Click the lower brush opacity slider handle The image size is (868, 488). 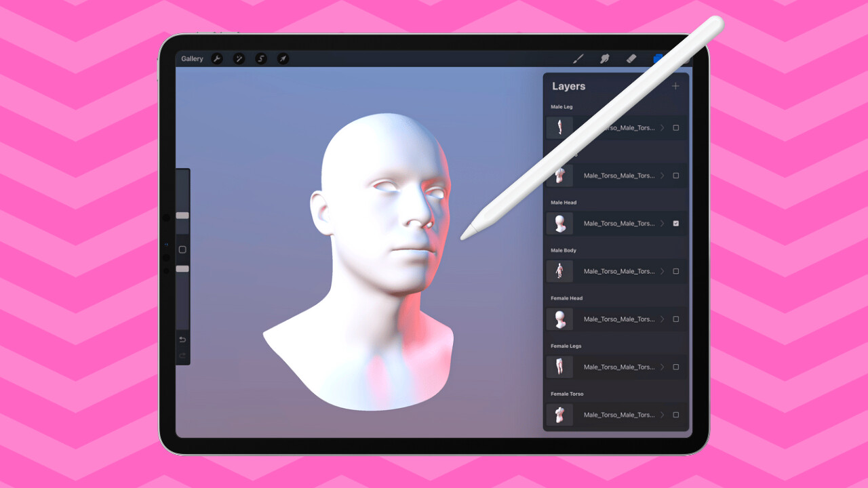[x=182, y=269]
